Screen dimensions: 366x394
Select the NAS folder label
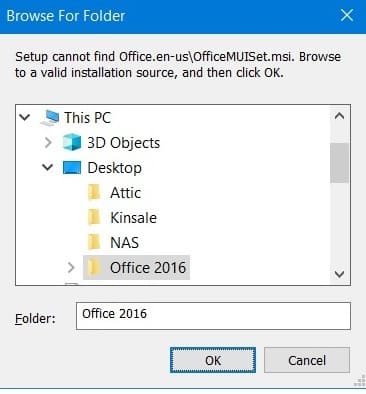click(x=124, y=243)
